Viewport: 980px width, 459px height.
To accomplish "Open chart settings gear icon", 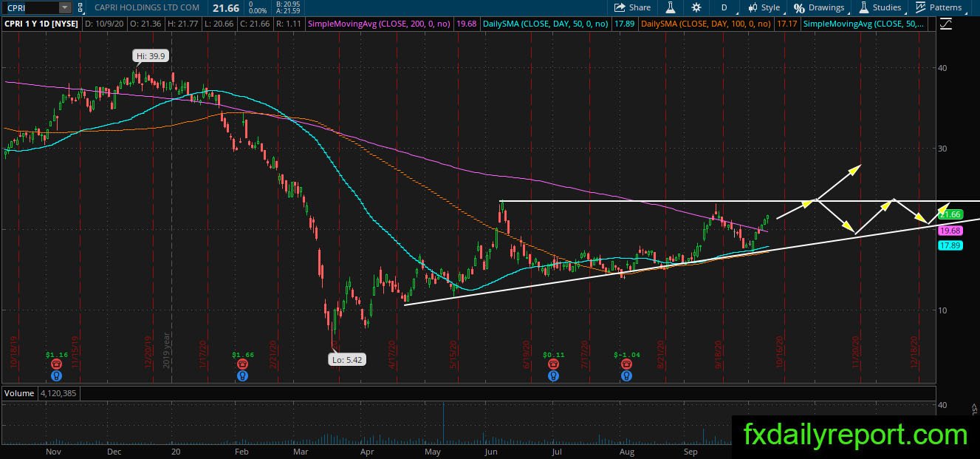I will click(696, 7).
